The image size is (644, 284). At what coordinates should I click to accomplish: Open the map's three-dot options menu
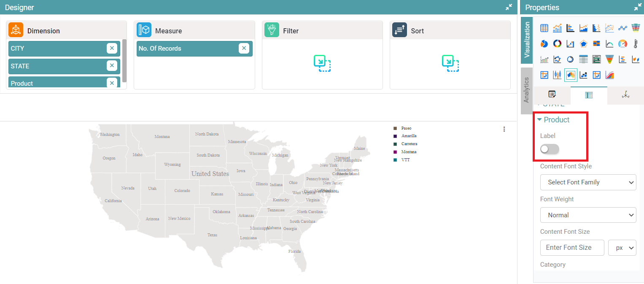pos(504,129)
